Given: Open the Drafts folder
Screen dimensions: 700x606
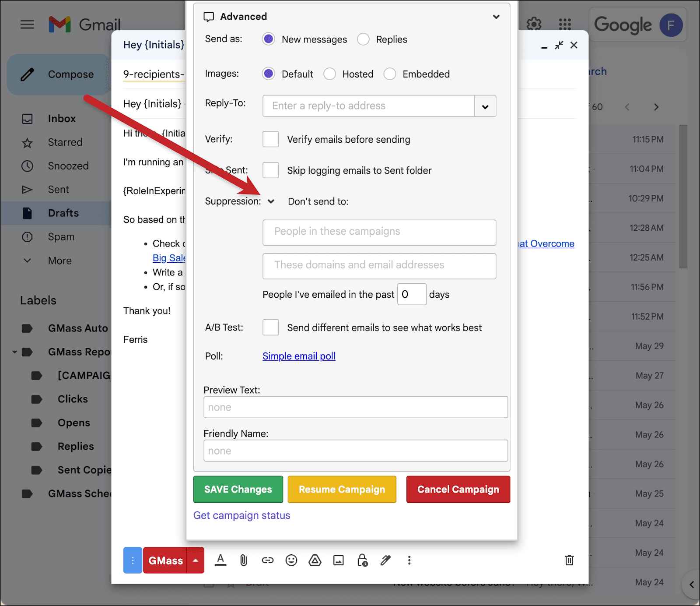Looking at the screenshot, I should [x=63, y=213].
